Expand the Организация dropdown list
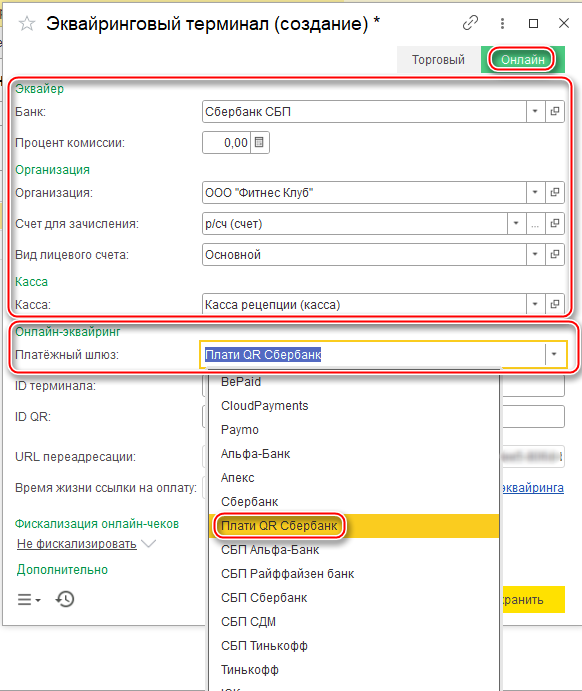The image size is (582, 691). point(535,192)
